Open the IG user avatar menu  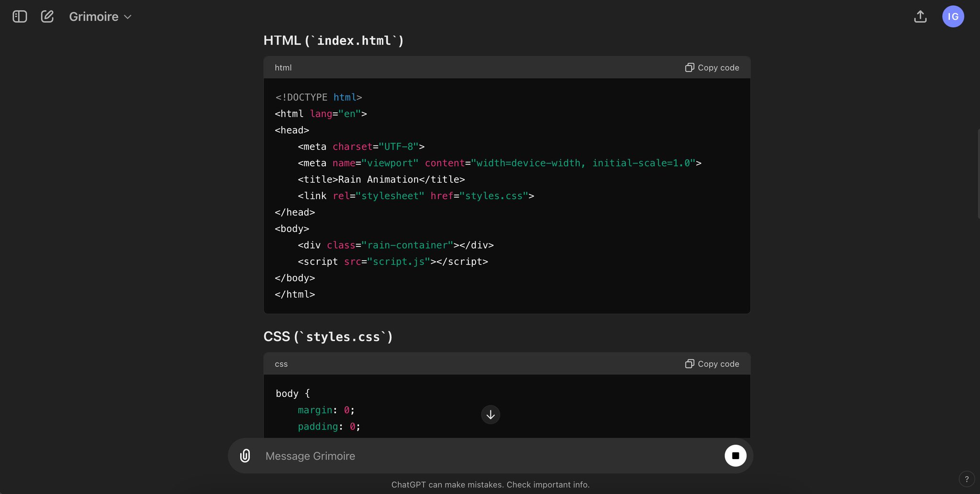click(953, 17)
